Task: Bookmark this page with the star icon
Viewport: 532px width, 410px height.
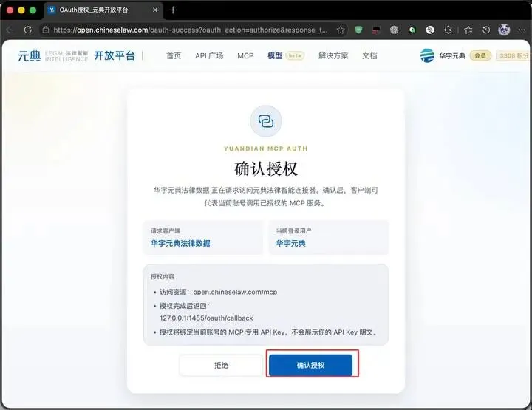Action: [341, 30]
